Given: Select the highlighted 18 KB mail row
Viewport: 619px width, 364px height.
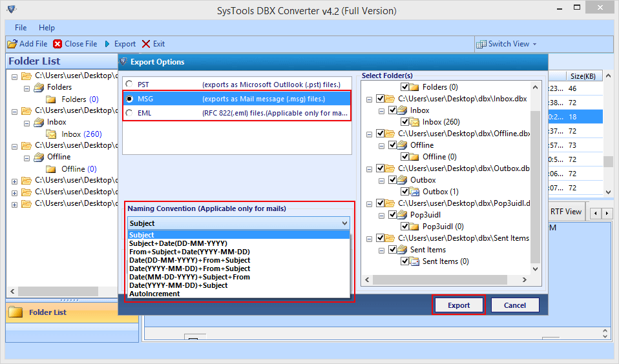Looking at the screenshot, I should (576, 117).
